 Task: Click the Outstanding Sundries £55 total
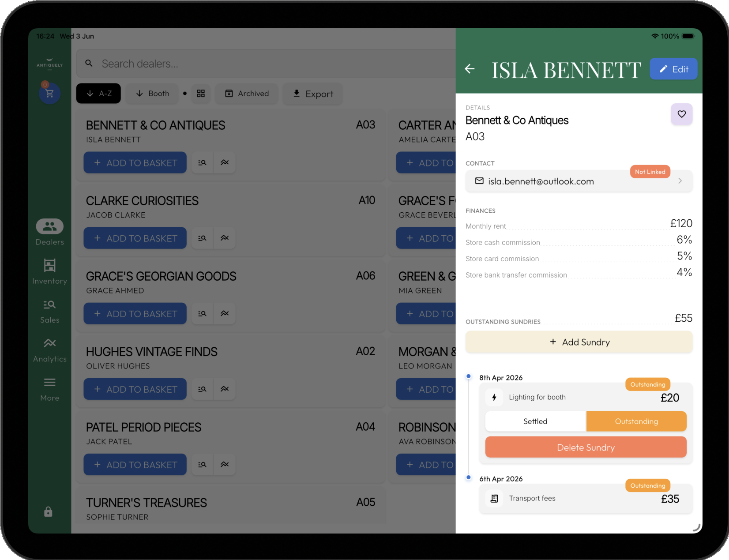[684, 318]
